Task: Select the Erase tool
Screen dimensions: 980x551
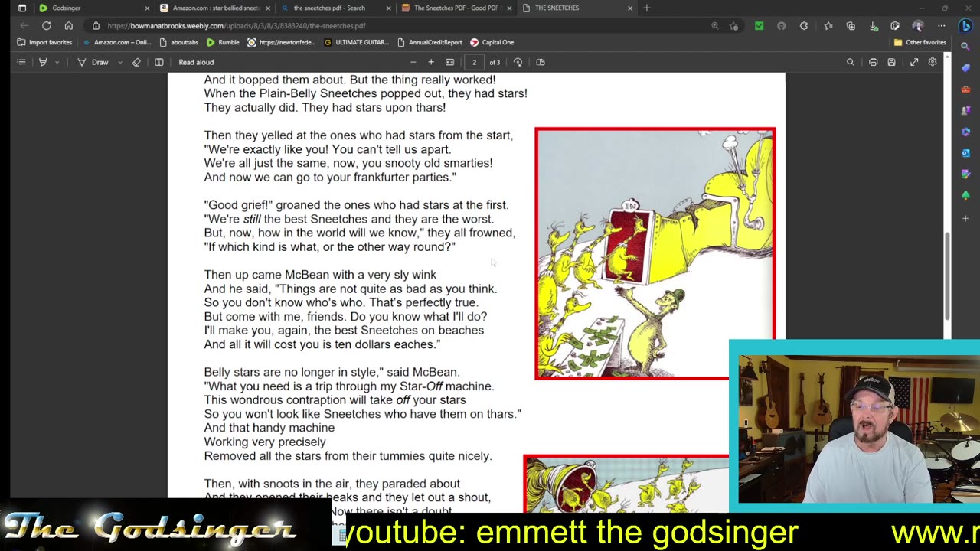Action: [136, 62]
